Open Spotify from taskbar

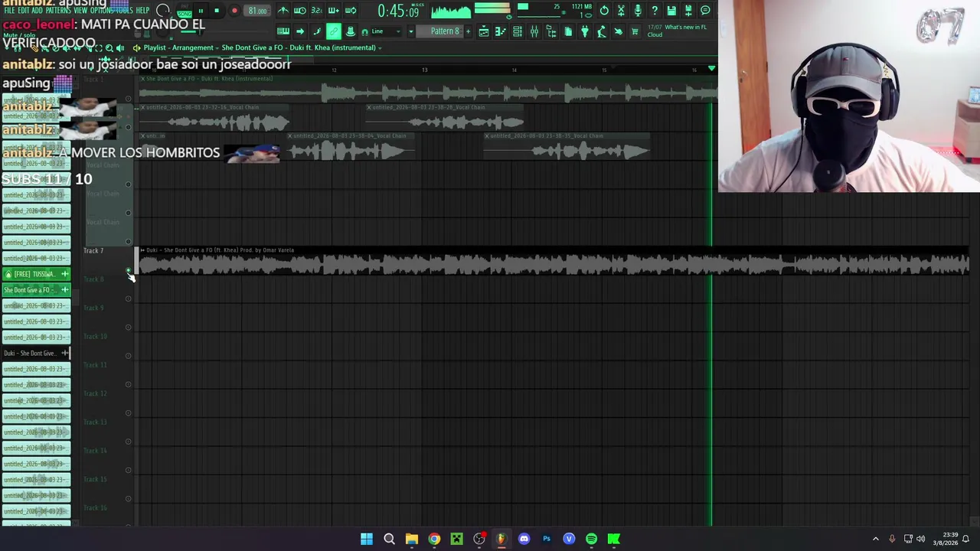[x=591, y=539]
